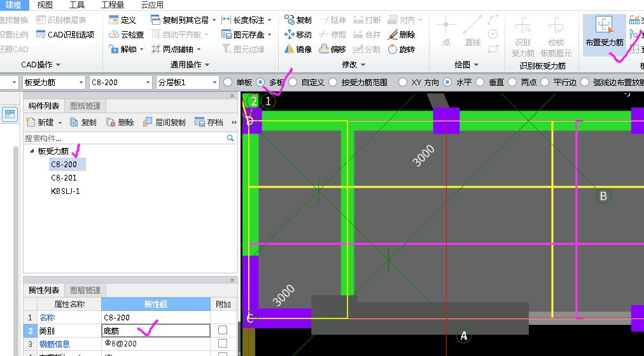The width and height of the screenshot is (644, 356).
Task: Collapse the 板受力筋 tree node
Action: 32,151
